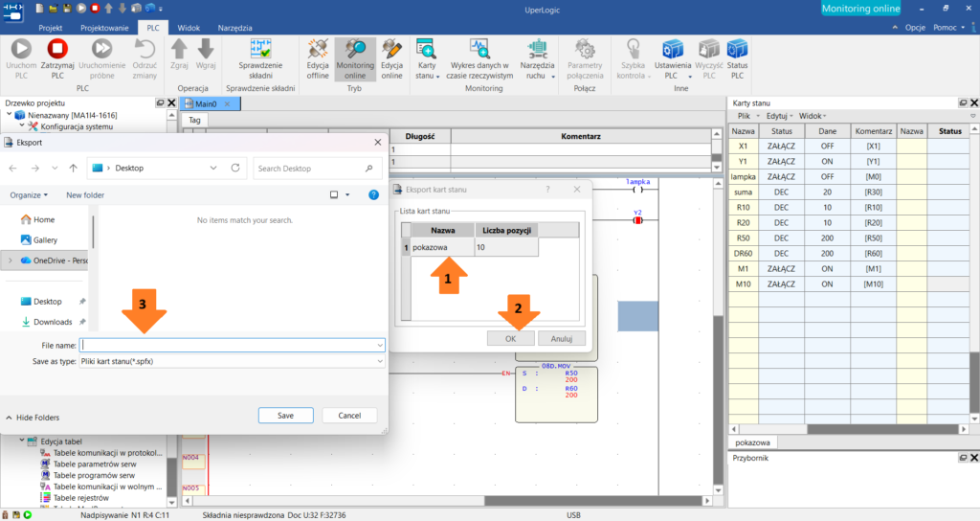Select Downloads in Eksport sidebar

(53, 322)
